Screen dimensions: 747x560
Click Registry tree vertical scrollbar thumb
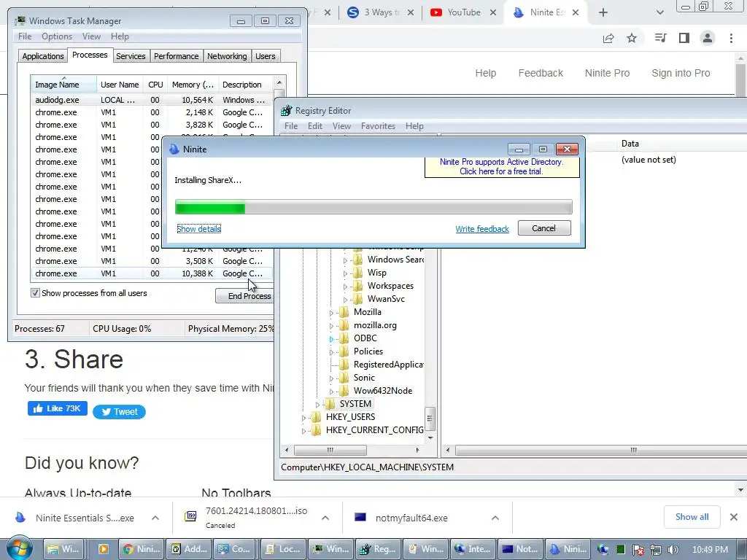pos(430,419)
